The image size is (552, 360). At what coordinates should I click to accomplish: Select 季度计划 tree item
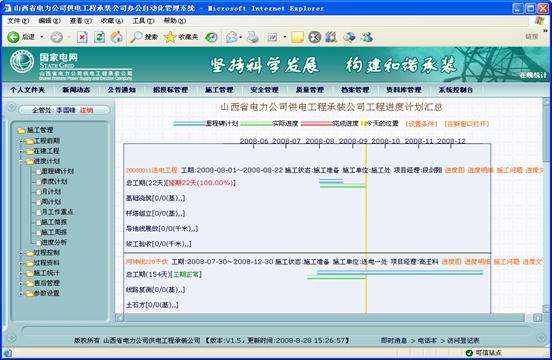pyautogui.click(x=54, y=182)
